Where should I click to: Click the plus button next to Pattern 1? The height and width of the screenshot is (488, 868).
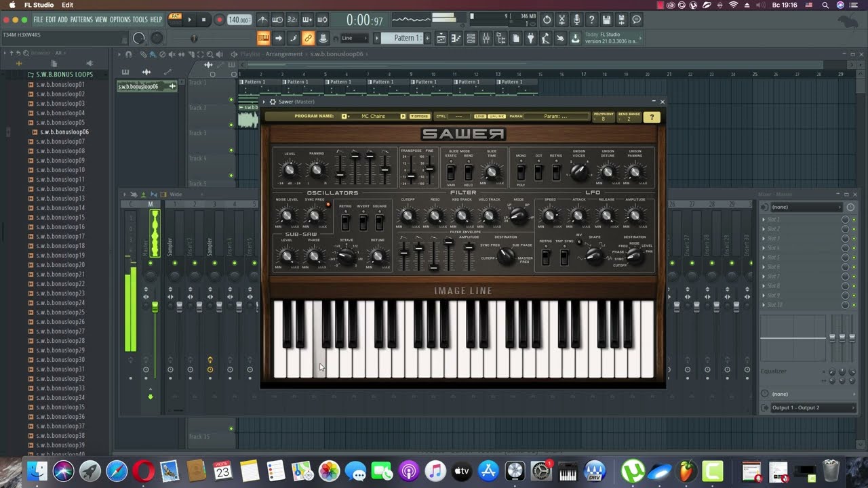[x=427, y=38]
